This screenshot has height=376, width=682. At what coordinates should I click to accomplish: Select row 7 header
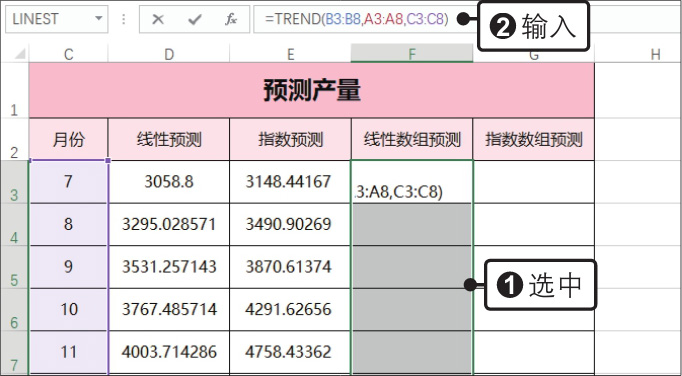14,352
